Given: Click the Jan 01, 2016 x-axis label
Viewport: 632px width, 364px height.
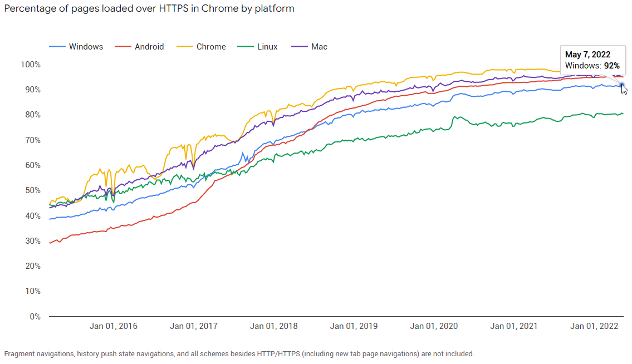Looking at the screenshot, I should coord(114,326).
